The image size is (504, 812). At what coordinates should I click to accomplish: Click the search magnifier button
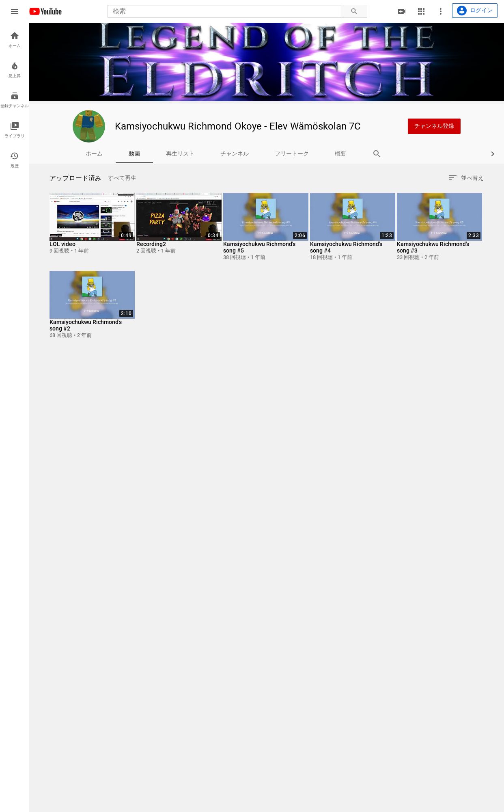click(x=354, y=11)
